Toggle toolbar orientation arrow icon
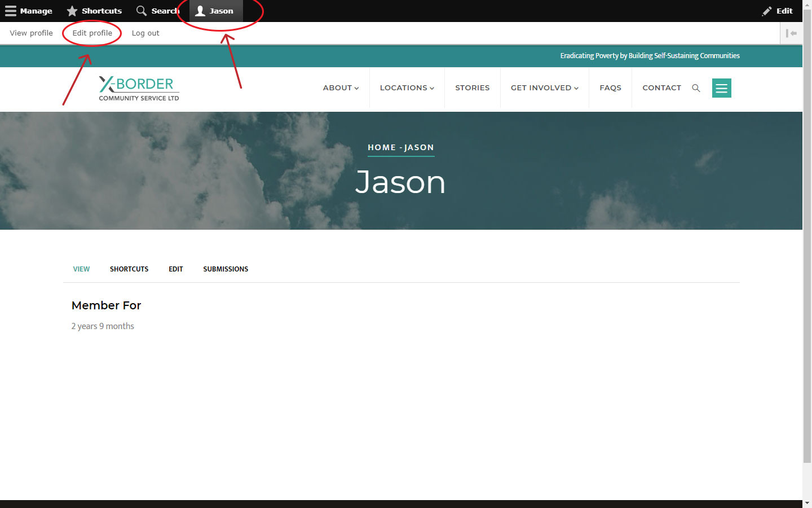This screenshot has width=812, height=508. [791, 33]
